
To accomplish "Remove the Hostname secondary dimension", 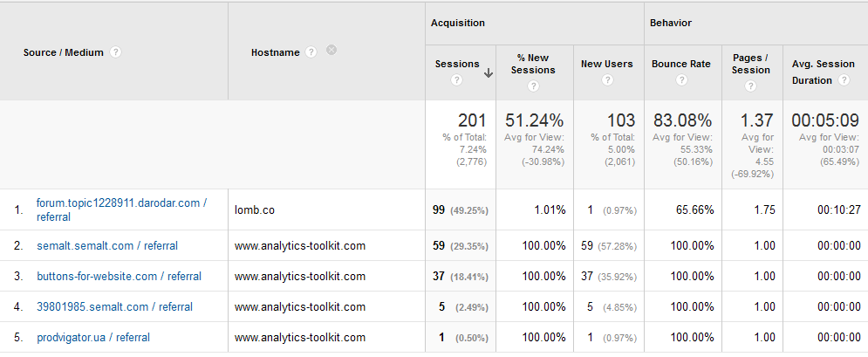I will pos(331,50).
